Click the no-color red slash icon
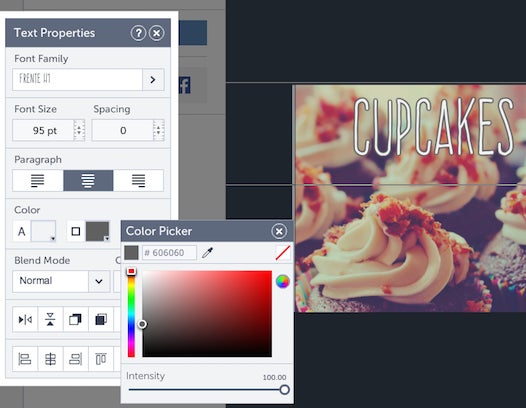Viewport: 526px width, 408px height. 283,253
